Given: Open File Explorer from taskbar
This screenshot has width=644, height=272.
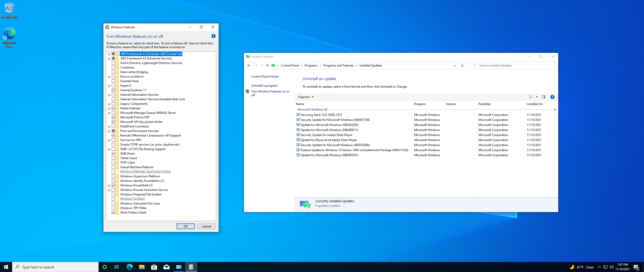Looking at the screenshot, I should coord(142,267).
